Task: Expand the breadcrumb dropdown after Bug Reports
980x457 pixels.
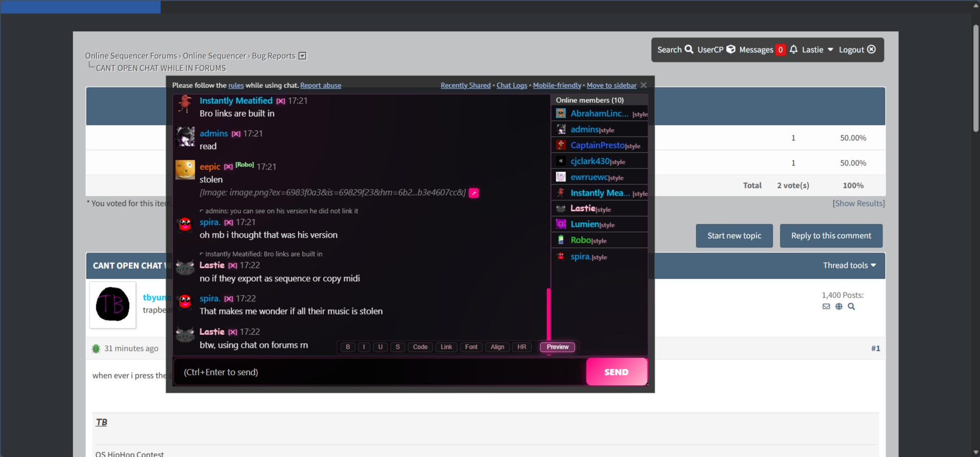Action: 303,56
